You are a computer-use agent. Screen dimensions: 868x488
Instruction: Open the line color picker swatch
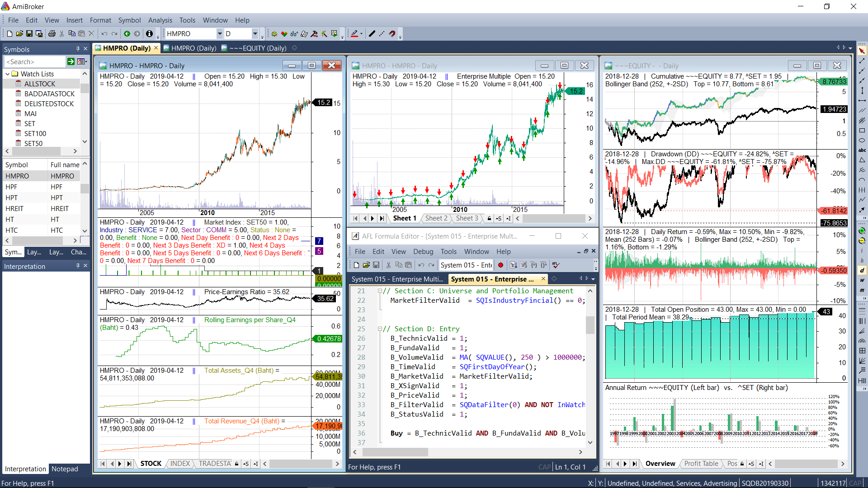[x=354, y=33]
